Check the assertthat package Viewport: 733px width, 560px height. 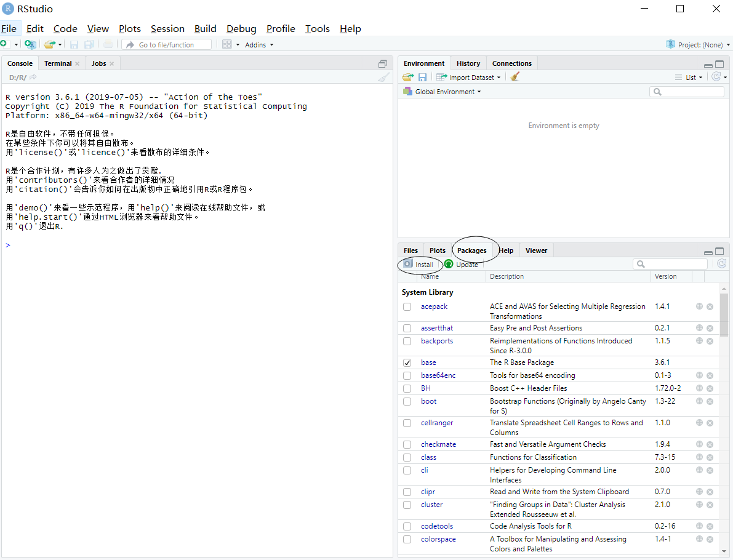point(407,328)
